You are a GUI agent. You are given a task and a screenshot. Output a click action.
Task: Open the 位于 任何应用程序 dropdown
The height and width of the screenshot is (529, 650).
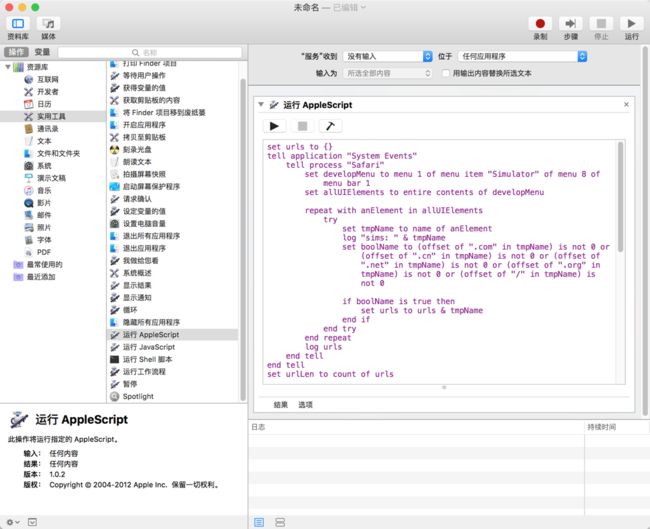point(523,56)
